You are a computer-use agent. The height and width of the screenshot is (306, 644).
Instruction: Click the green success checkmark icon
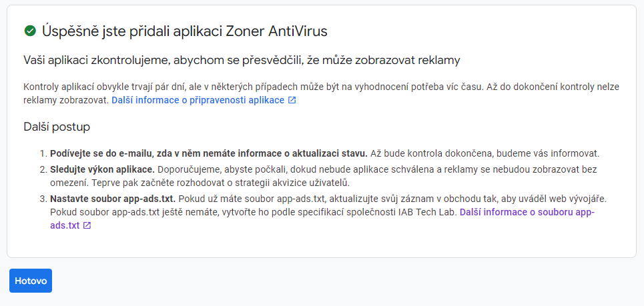[29, 31]
